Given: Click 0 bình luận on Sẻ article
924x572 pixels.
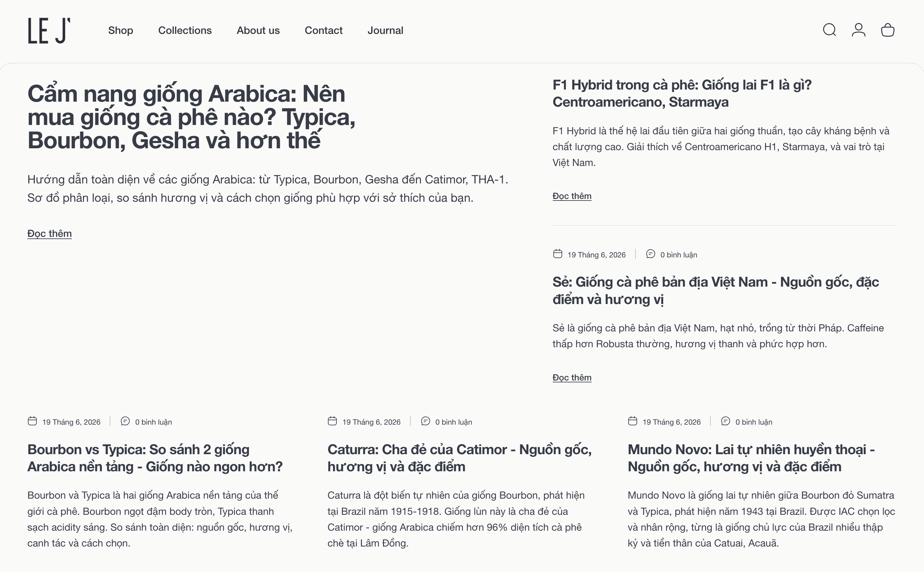Looking at the screenshot, I should pos(678,255).
